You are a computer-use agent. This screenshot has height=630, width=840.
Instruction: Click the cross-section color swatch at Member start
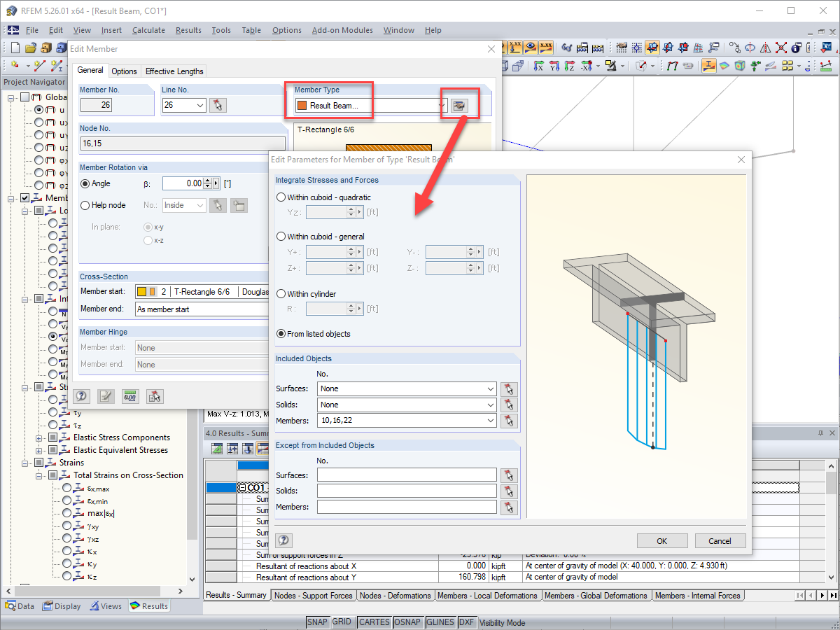pos(142,292)
